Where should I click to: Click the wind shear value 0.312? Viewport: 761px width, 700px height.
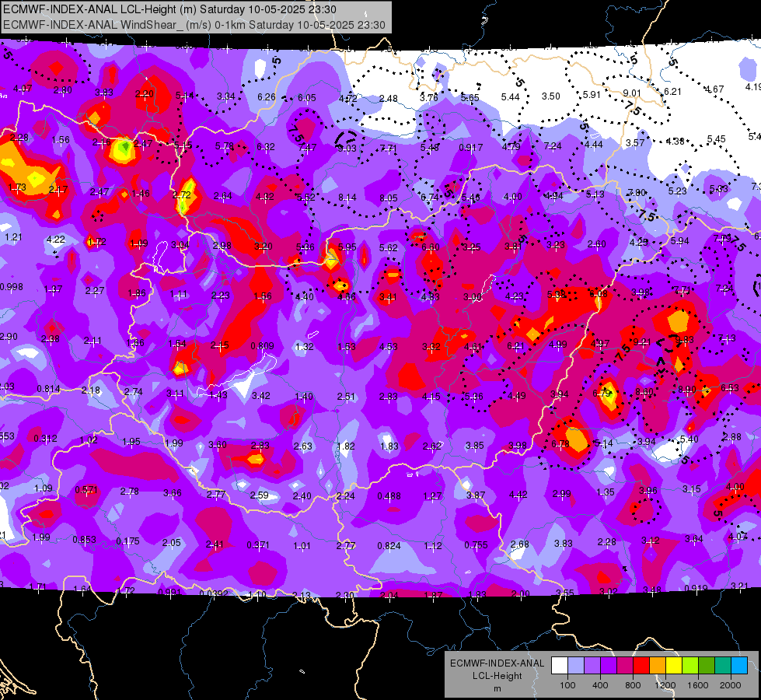pyautogui.click(x=46, y=439)
